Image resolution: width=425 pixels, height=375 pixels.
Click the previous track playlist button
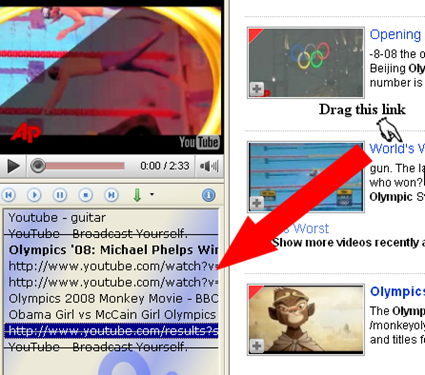pos(9,195)
